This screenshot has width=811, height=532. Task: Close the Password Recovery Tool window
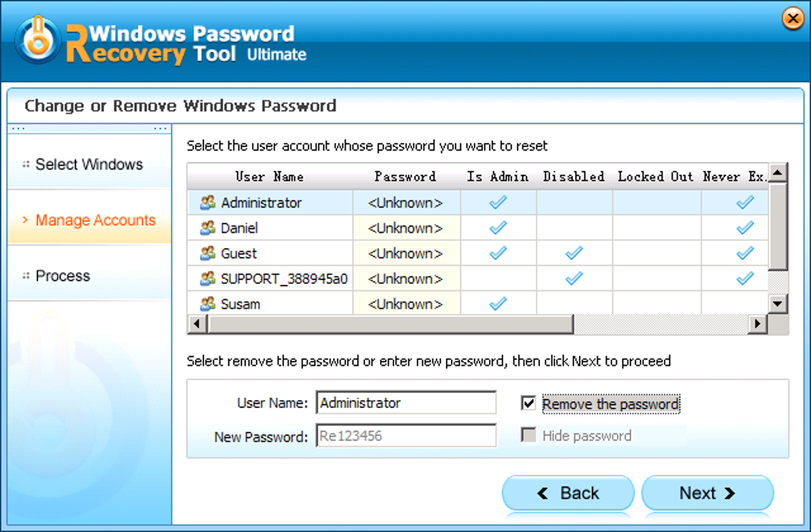[793, 18]
